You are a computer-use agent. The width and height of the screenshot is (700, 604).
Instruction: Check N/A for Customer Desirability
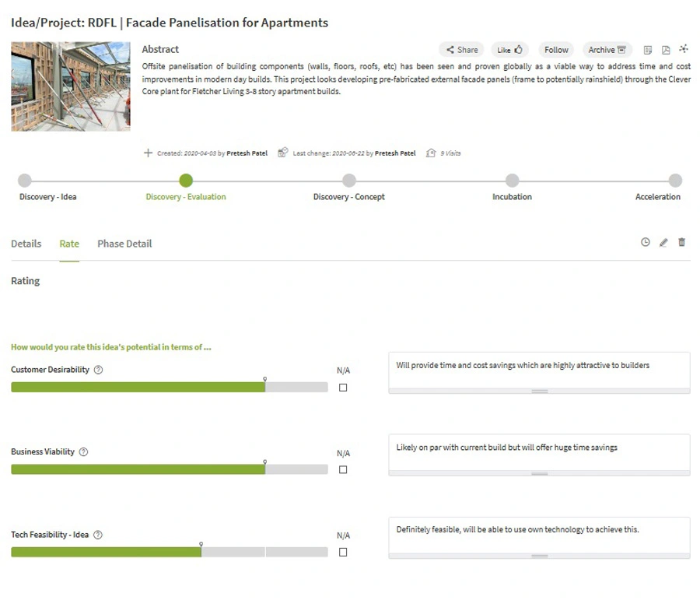click(x=343, y=388)
